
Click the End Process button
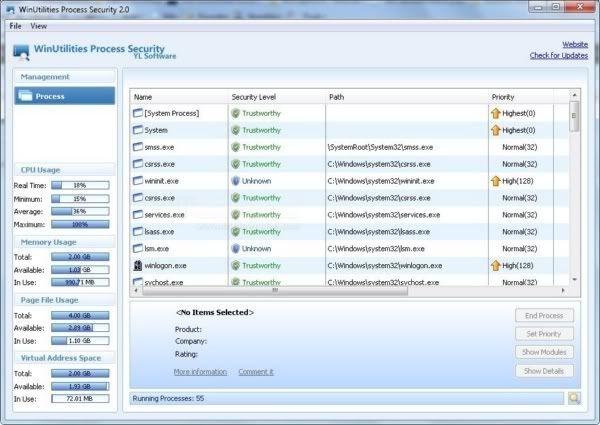[544, 316]
